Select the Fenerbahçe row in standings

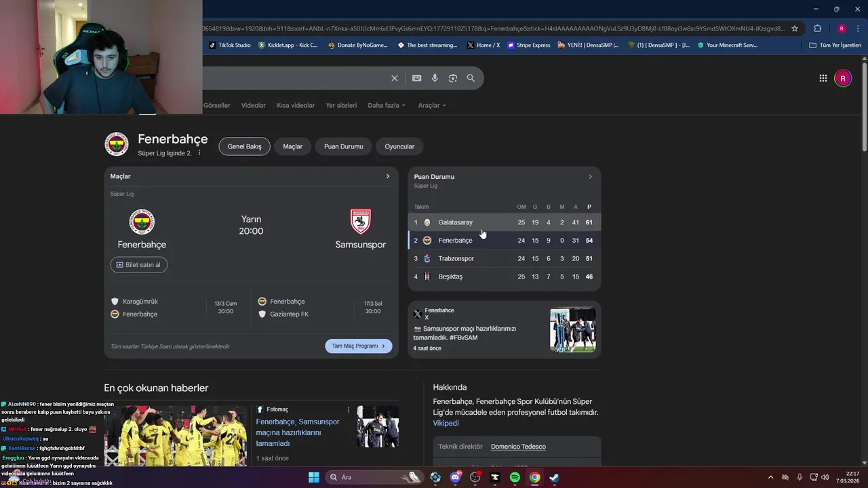[505, 241]
